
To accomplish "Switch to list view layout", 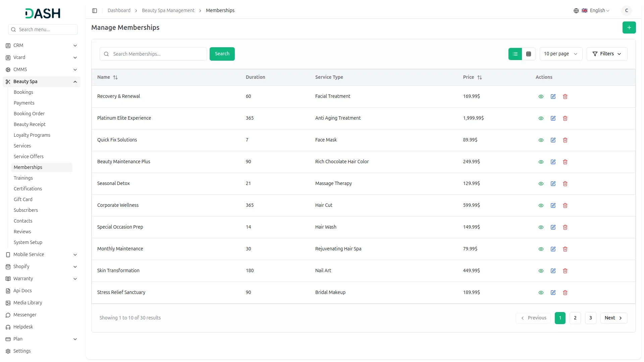I will coord(515,54).
